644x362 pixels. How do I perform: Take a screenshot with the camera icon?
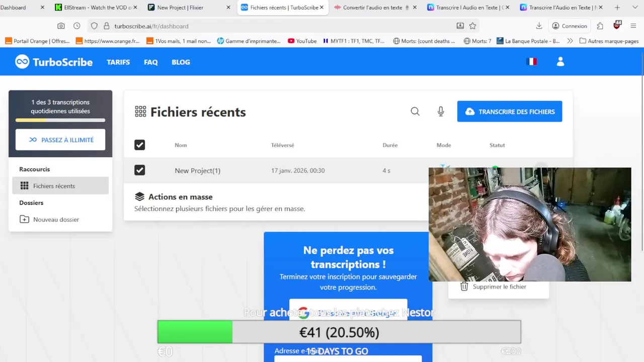click(61, 26)
